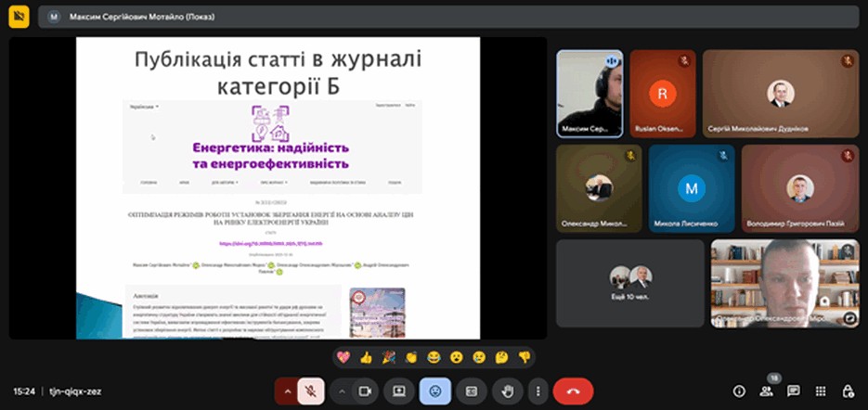Toggle the camera on or off
Screen dimensions: 868x410
click(x=365, y=391)
